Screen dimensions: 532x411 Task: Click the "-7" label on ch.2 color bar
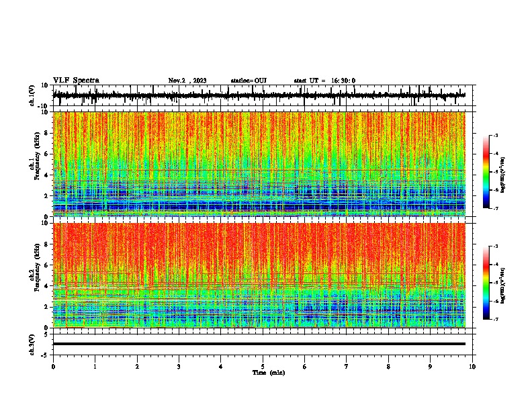point(495,319)
